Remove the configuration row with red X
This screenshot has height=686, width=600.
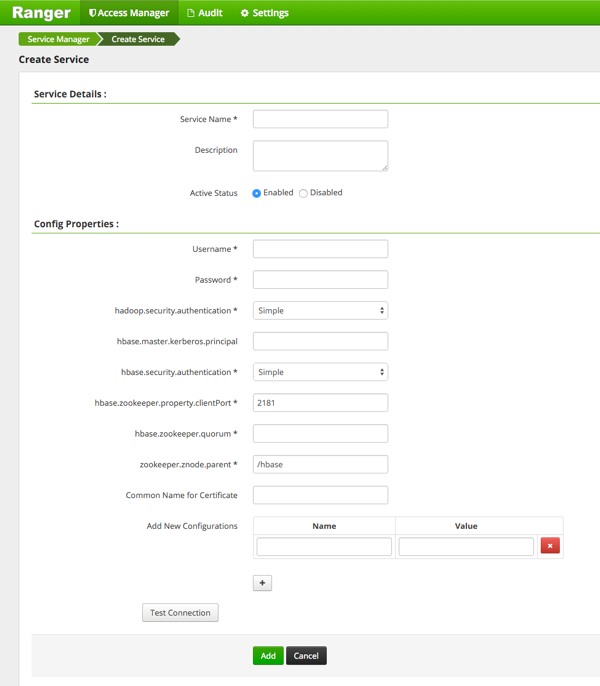(x=550, y=546)
